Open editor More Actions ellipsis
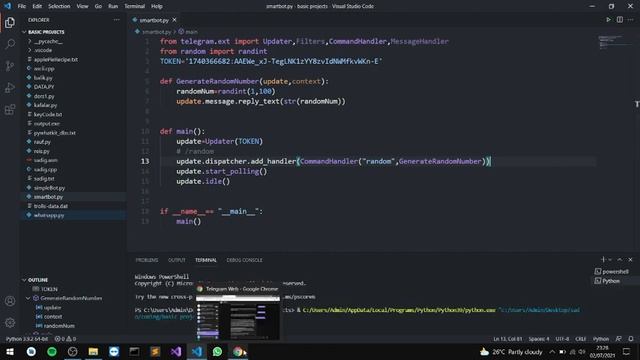640x360 pixels. 631,20
